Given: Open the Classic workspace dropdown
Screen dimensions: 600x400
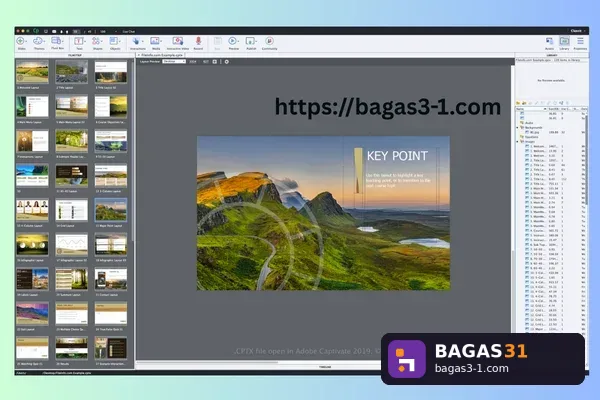Looking at the screenshot, I should click(577, 31).
